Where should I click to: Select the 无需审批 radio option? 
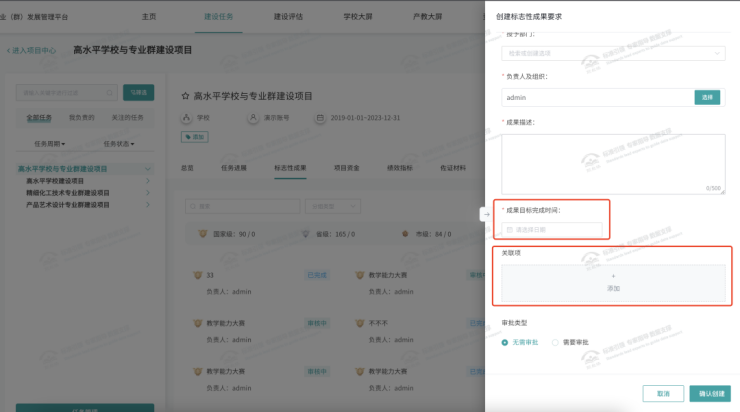click(x=506, y=342)
